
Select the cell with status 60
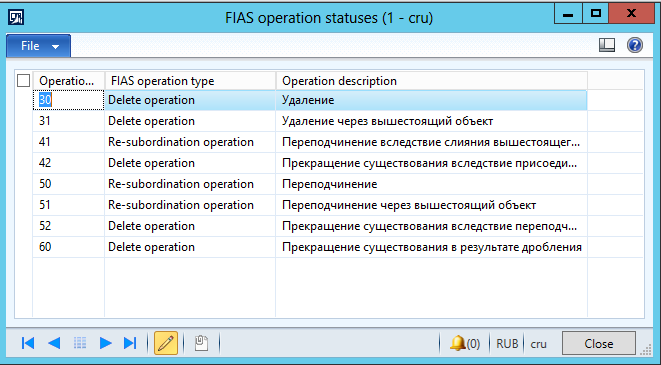click(68, 247)
